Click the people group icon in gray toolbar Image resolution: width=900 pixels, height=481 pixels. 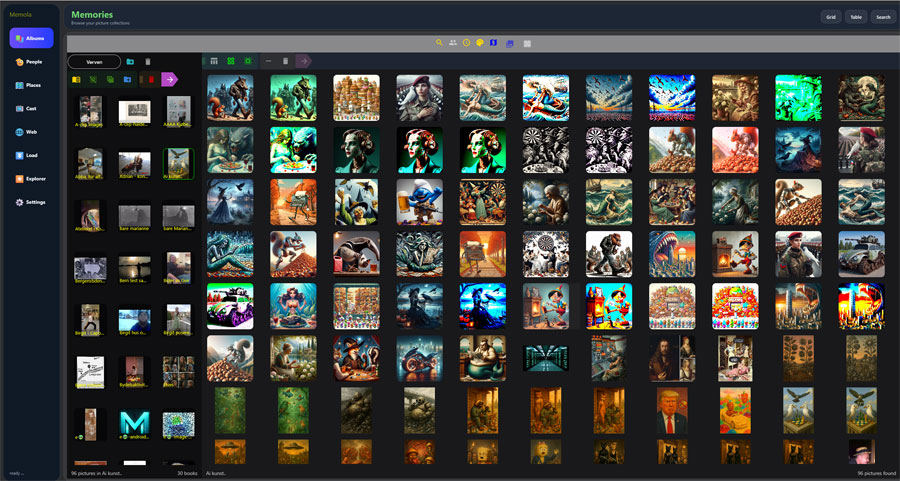[453, 42]
